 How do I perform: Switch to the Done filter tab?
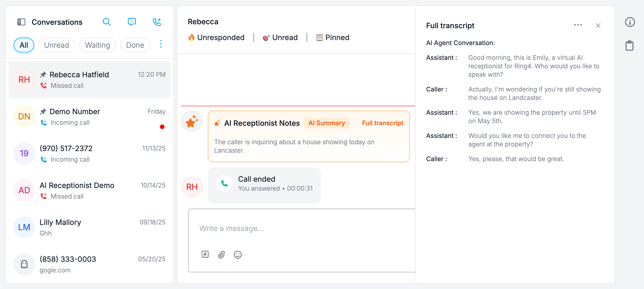point(135,45)
